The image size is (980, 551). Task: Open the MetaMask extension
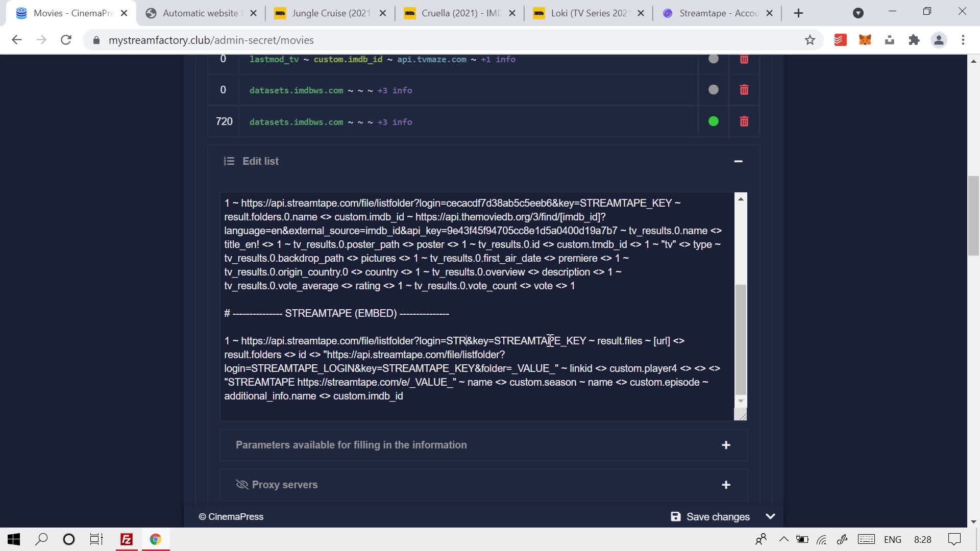866,40
